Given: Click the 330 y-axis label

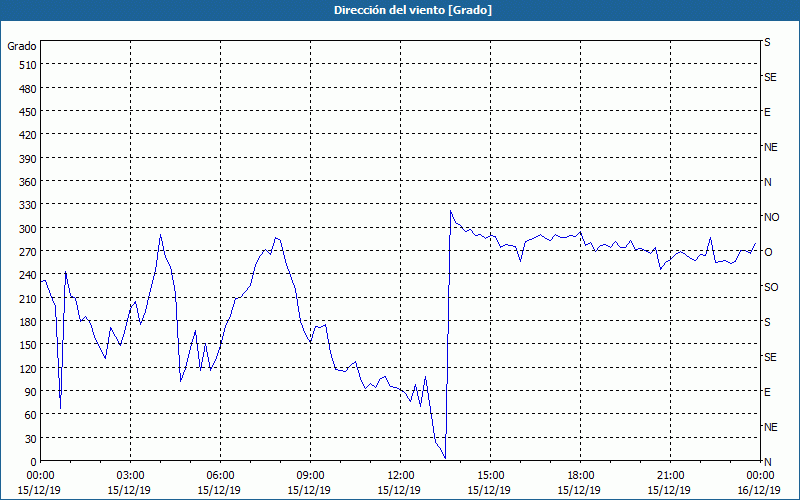Looking at the screenshot, I should (x=28, y=205).
